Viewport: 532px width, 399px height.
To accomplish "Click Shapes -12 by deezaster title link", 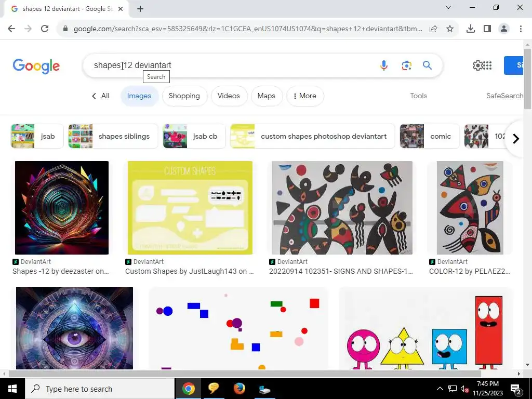I will [x=60, y=271].
